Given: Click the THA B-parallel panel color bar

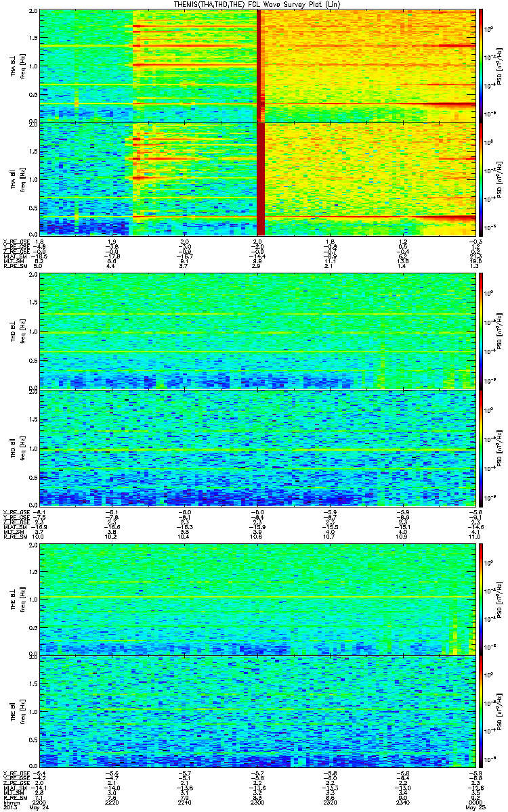Looking at the screenshot, I should 481,179.
